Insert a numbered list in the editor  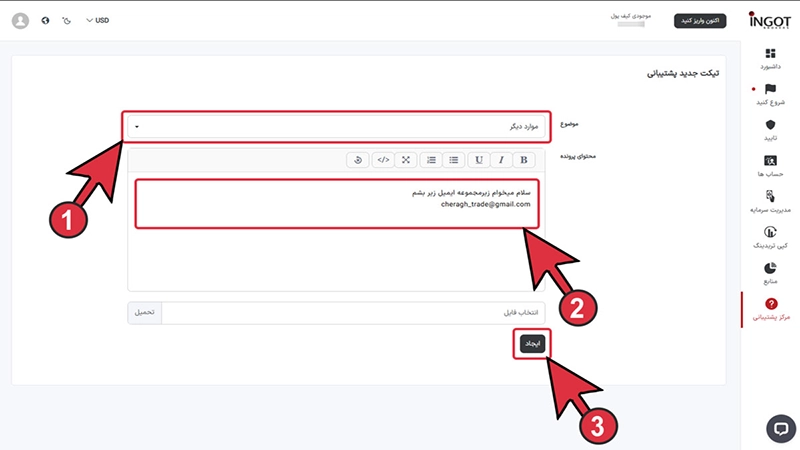[x=431, y=159]
